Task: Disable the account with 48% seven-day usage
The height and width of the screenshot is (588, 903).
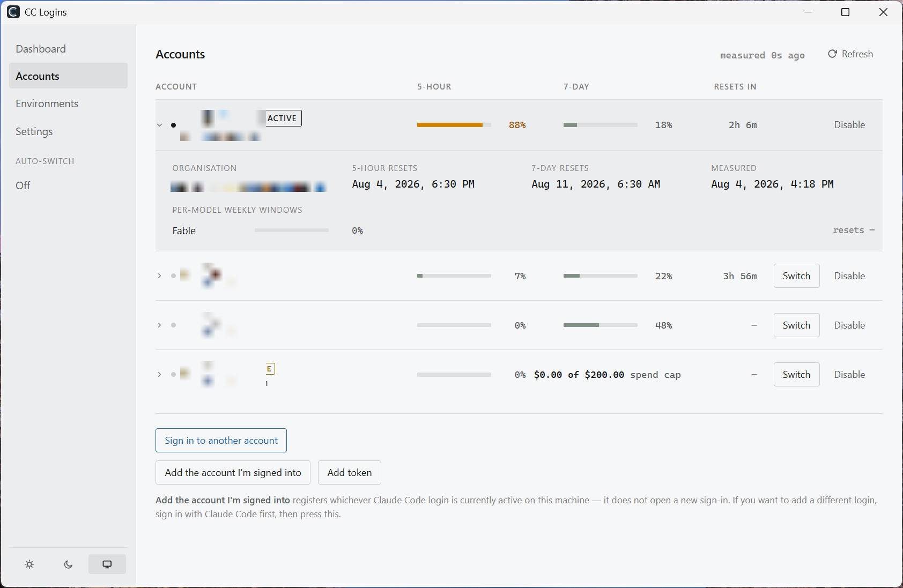Action: click(x=849, y=325)
